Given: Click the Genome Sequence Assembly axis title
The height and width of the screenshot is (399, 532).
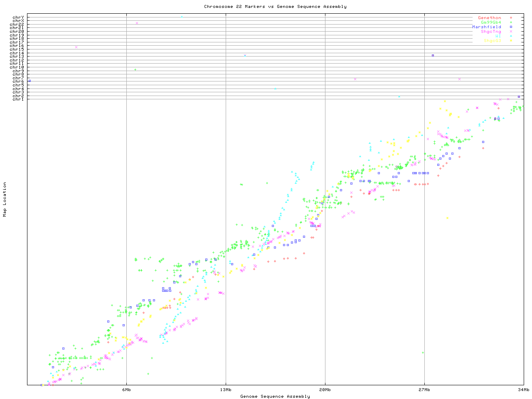Looking at the screenshot, I should point(275,397).
